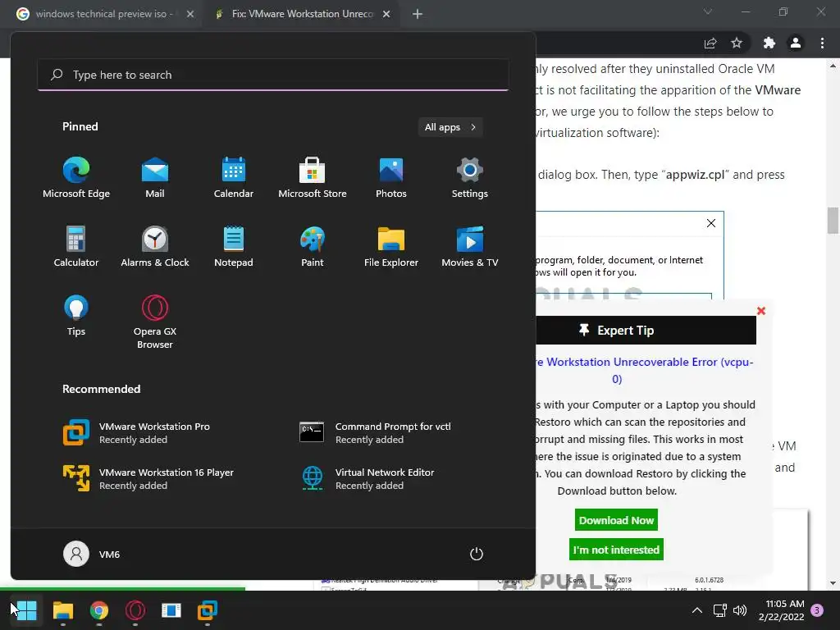Open Command Prompt for vctl
This screenshot has width=840, height=630.
(375, 433)
